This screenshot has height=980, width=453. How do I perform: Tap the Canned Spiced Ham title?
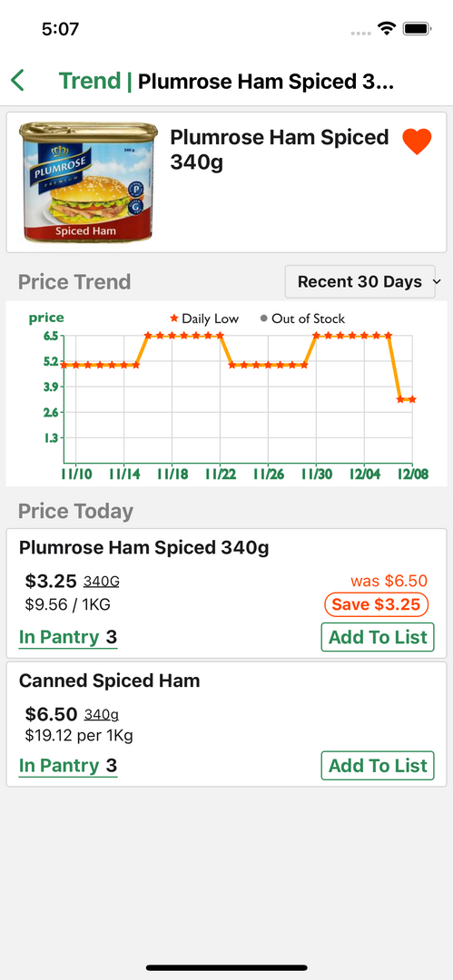(110, 681)
